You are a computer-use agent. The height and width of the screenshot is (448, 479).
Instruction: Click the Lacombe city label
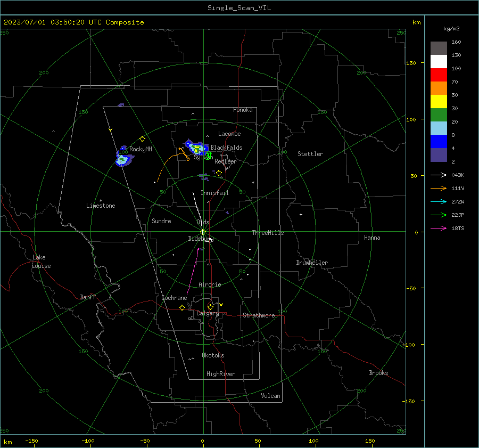(229, 134)
